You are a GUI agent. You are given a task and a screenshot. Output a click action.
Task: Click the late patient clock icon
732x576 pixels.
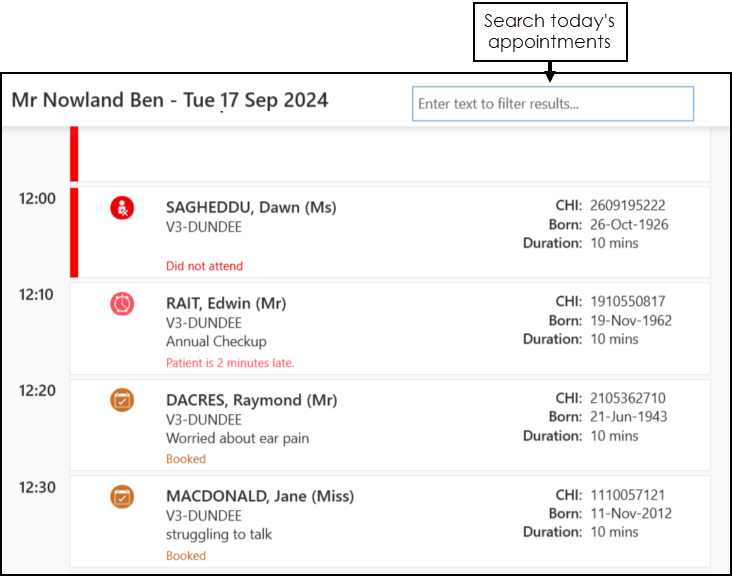122,303
